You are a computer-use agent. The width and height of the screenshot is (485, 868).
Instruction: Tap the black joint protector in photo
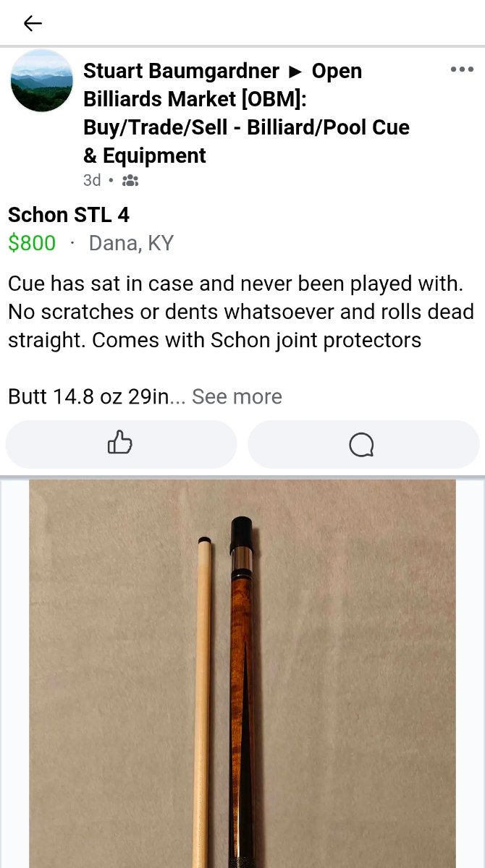point(241,535)
